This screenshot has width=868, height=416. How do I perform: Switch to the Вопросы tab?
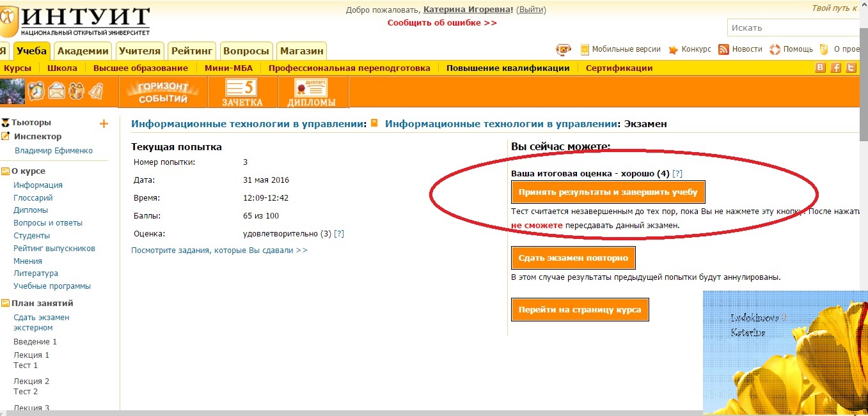click(x=246, y=51)
